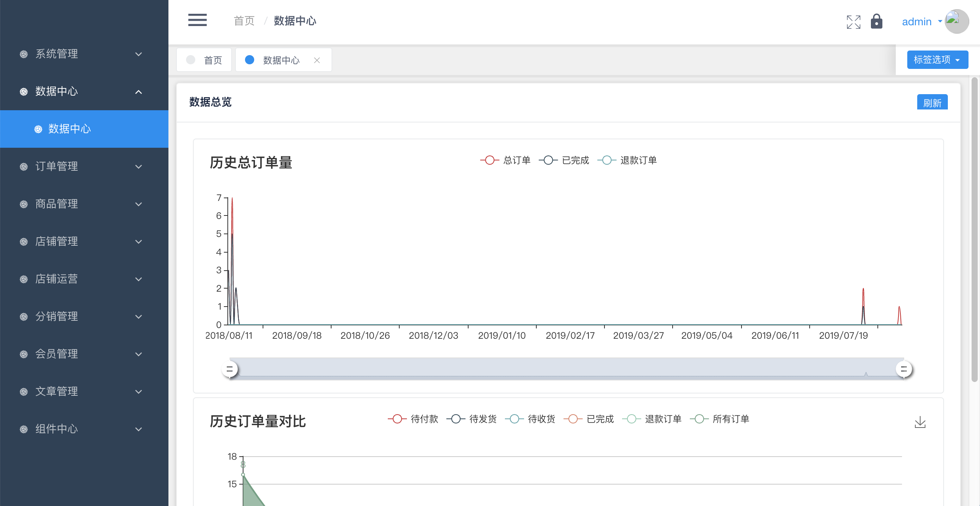
Task: Click the gear icon beside 会员管理
Action: pos(24,354)
